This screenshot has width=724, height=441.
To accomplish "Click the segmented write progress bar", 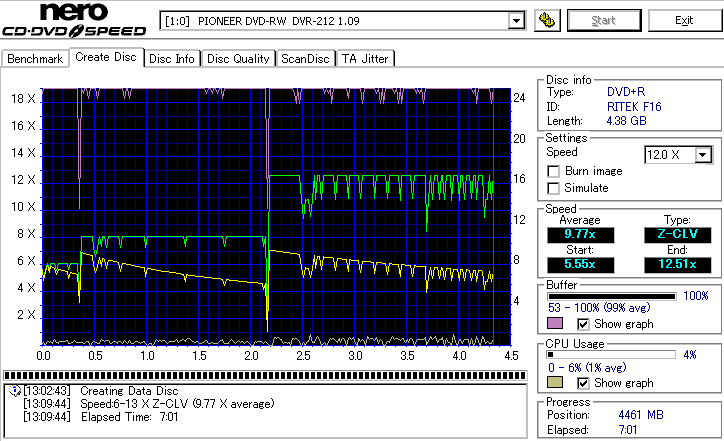I will [x=265, y=375].
